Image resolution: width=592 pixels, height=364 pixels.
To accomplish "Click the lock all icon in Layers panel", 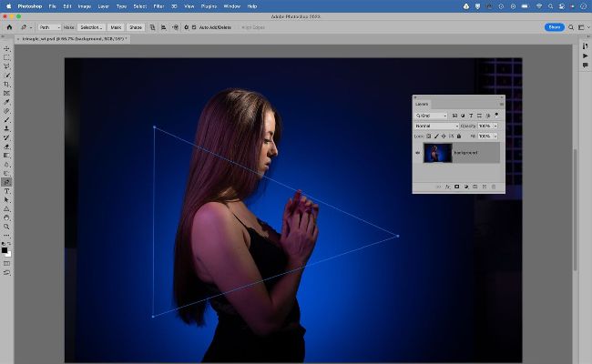I will (460, 136).
